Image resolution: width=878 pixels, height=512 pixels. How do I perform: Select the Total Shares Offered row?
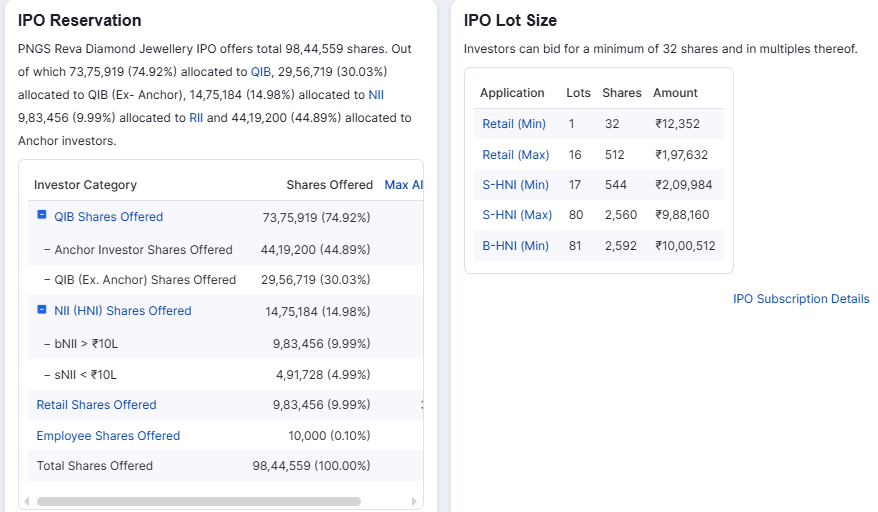pos(225,466)
